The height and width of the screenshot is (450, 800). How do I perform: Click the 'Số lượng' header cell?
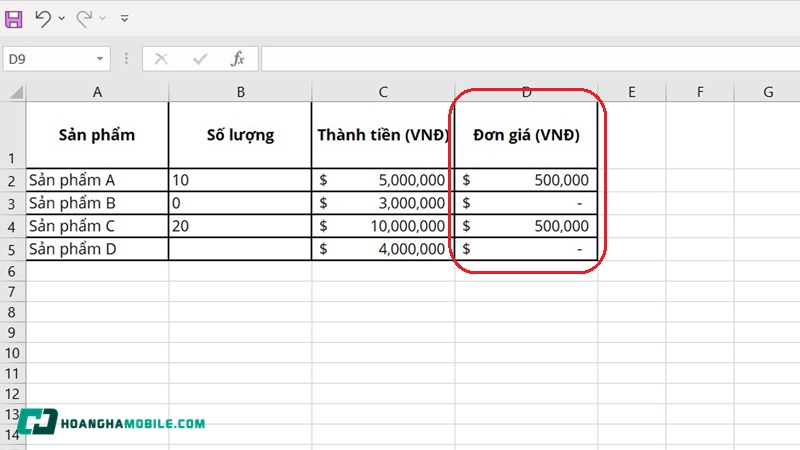240,135
